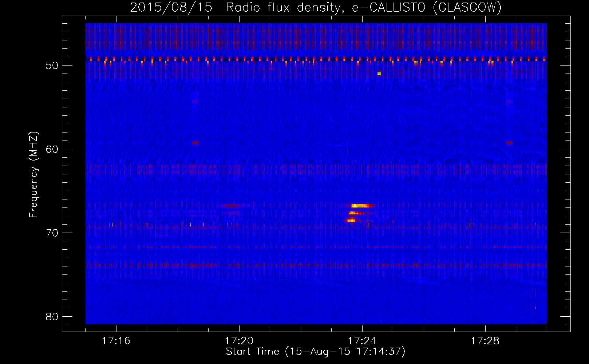Click the isolated yellow spot near 51 MHz
This screenshot has height=364, width=589.
click(379, 74)
